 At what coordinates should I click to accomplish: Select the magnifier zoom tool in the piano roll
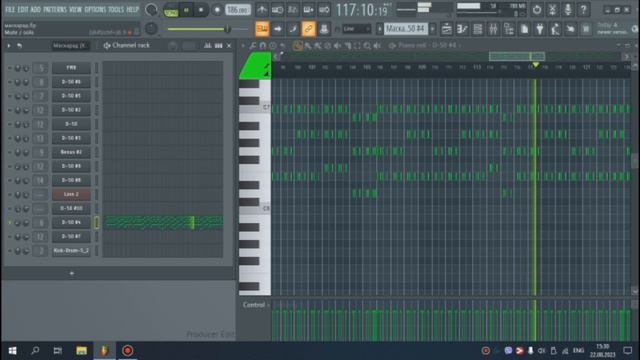coord(367,46)
